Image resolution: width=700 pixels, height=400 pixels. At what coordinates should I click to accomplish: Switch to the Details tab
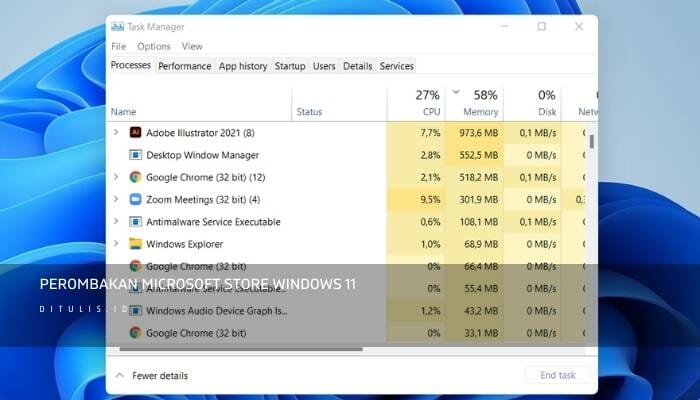pos(357,66)
